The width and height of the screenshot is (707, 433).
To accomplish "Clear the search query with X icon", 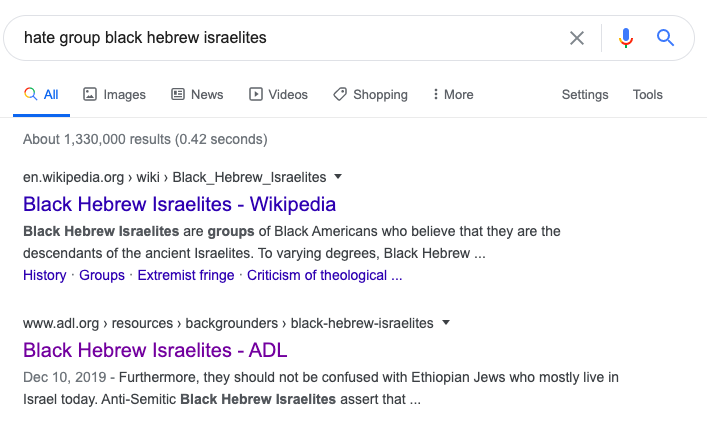I will point(577,38).
